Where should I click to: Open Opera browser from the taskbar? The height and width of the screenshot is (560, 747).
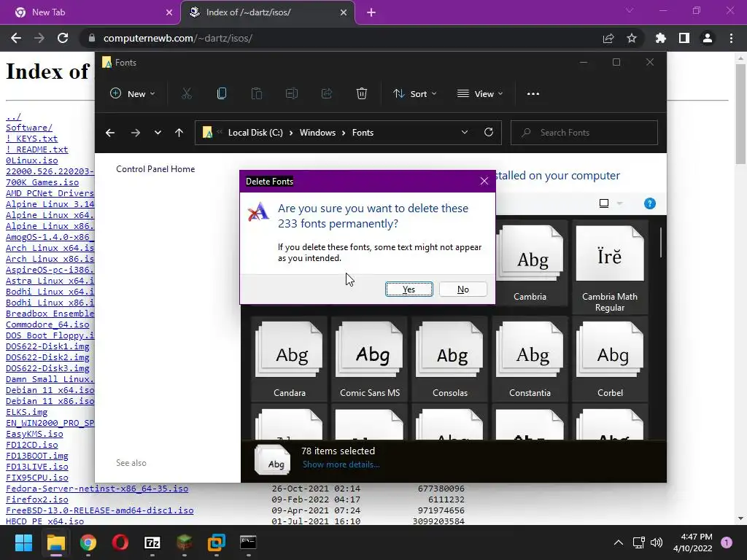[x=120, y=542]
